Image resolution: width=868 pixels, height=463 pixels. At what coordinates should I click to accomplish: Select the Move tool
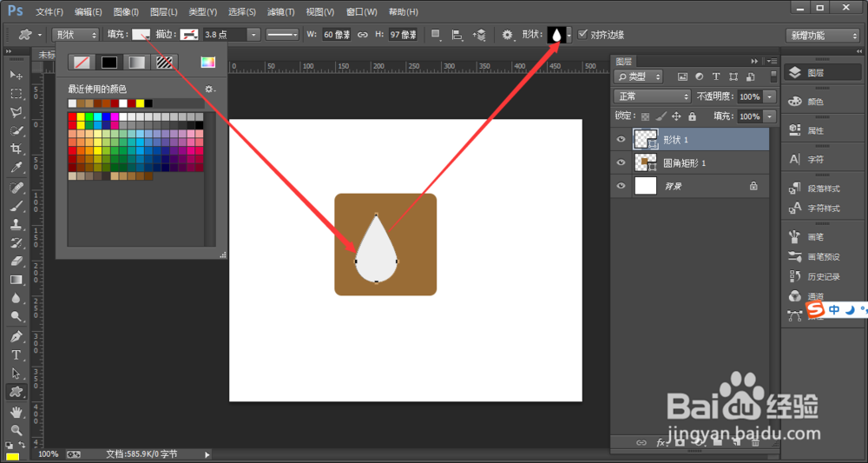coord(16,75)
